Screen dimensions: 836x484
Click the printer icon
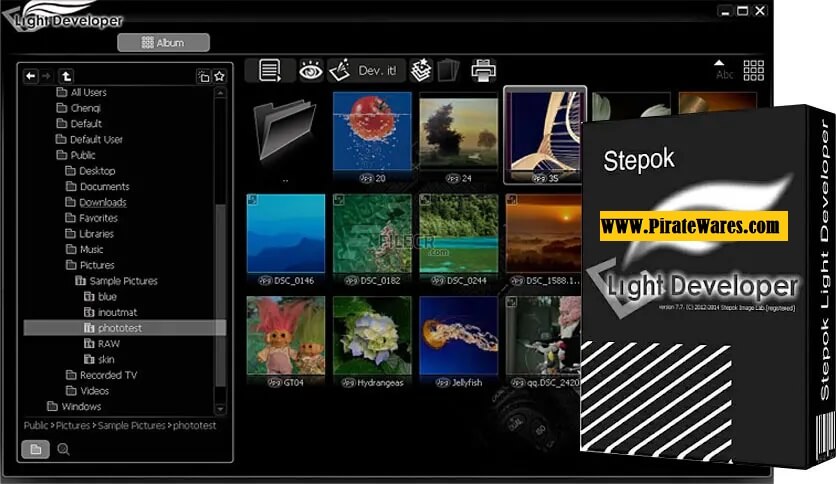point(484,70)
